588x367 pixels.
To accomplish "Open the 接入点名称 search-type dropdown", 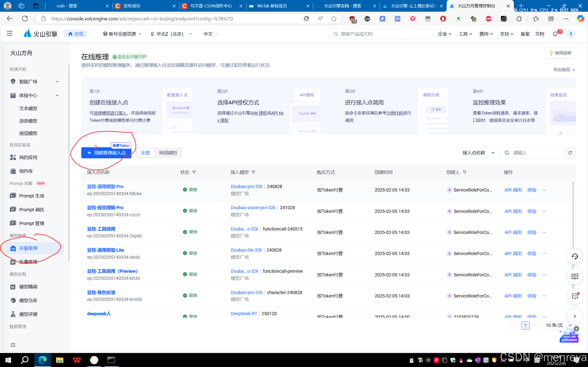I will point(479,153).
